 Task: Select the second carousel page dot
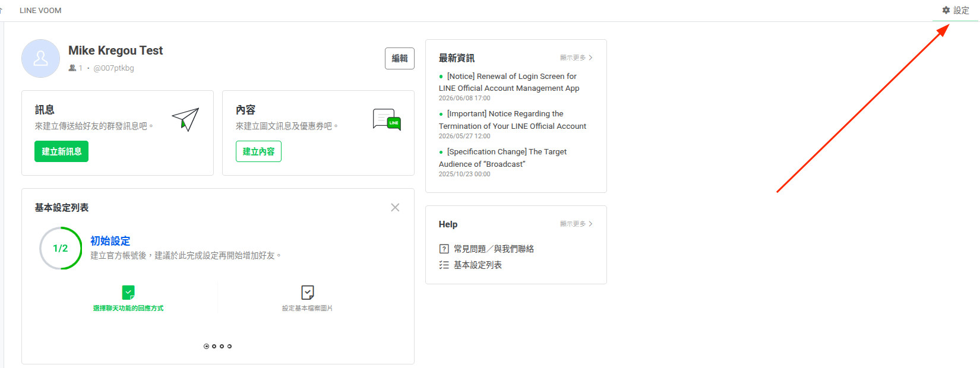tap(214, 346)
